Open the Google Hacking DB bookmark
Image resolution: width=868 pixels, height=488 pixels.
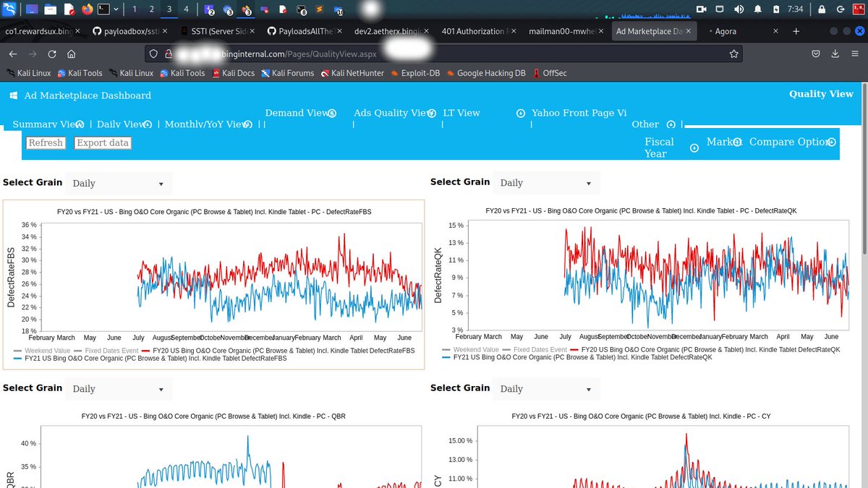pyautogui.click(x=486, y=73)
